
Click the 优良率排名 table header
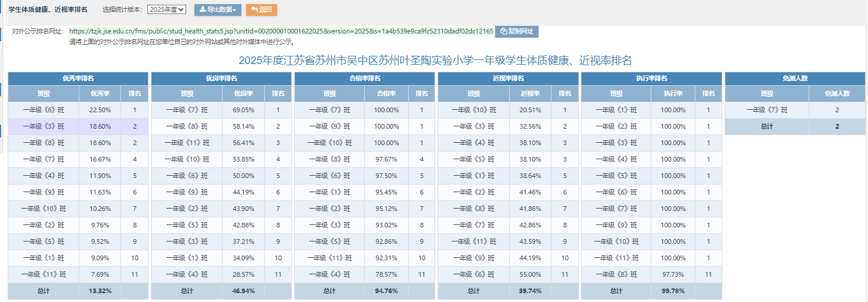point(221,78)
